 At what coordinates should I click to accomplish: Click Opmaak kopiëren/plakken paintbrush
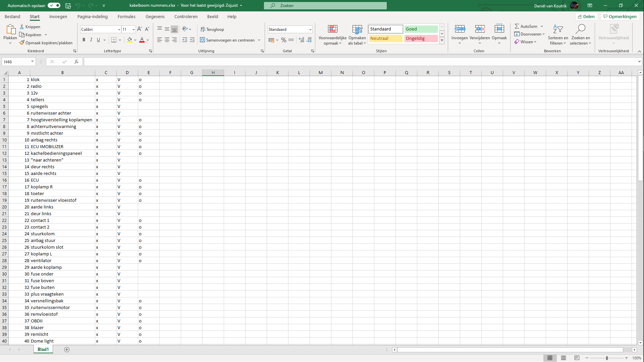(x=46, y=43)
